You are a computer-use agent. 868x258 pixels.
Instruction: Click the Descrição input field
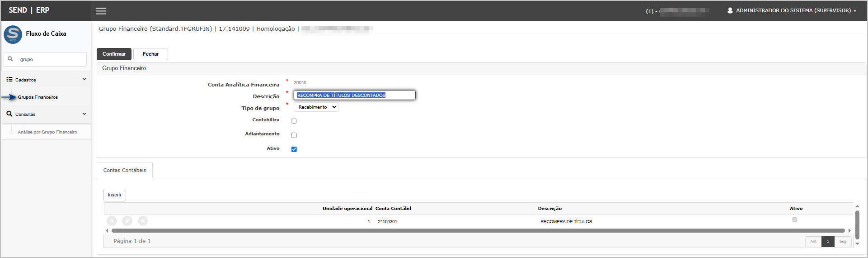[355, 95]
